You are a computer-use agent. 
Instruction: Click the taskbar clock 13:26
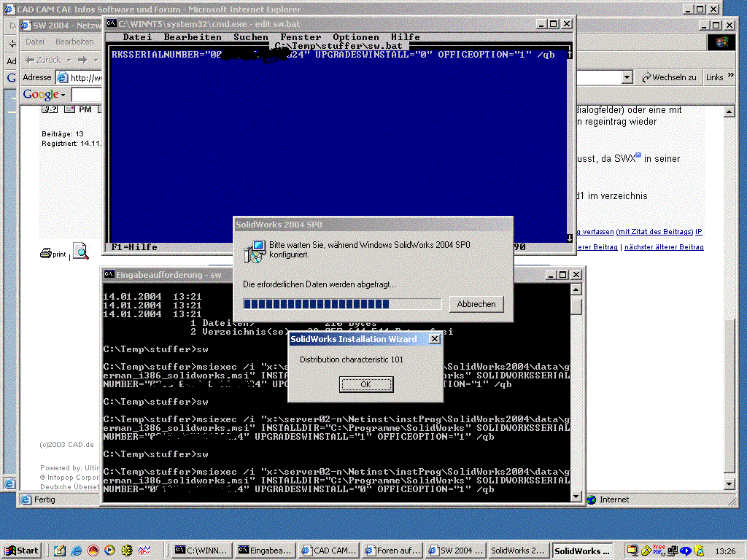(x=725, y=551)
